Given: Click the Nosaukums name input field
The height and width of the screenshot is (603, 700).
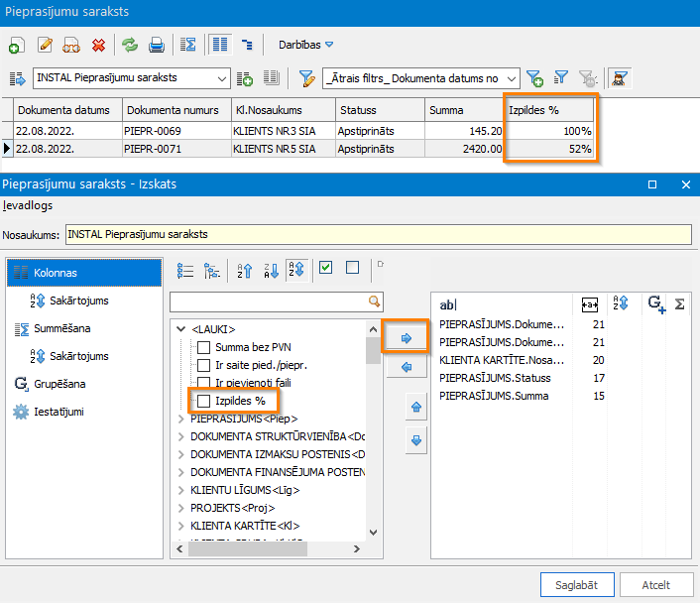Looking at the screenshot, I should pyautogui.click(x=377, y=235).
